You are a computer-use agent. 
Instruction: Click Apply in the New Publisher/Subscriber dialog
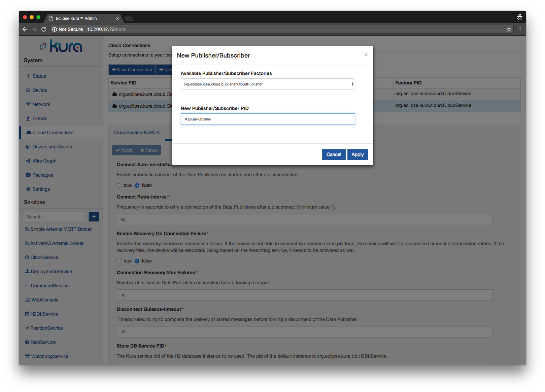click(x=357, y=154)
